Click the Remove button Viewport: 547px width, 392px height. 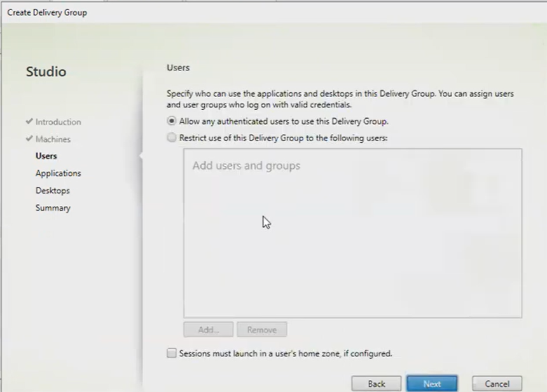coord(261,330)
